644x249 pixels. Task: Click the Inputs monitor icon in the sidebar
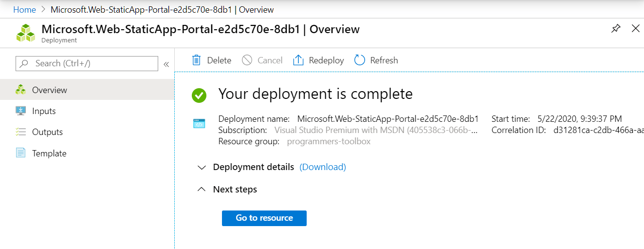tap(20, 111)
